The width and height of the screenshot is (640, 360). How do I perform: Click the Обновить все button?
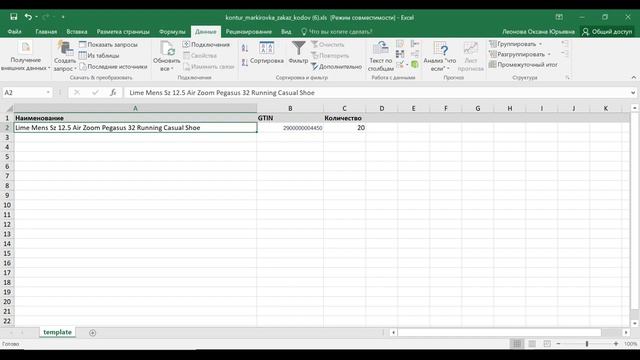tap(167, 57)
